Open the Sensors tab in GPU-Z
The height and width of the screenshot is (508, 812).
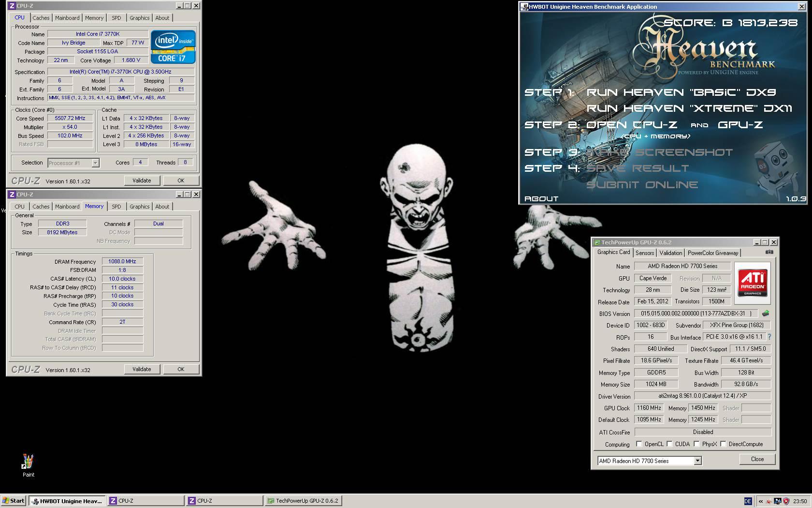pyautogui.click(x=645, y=253)
